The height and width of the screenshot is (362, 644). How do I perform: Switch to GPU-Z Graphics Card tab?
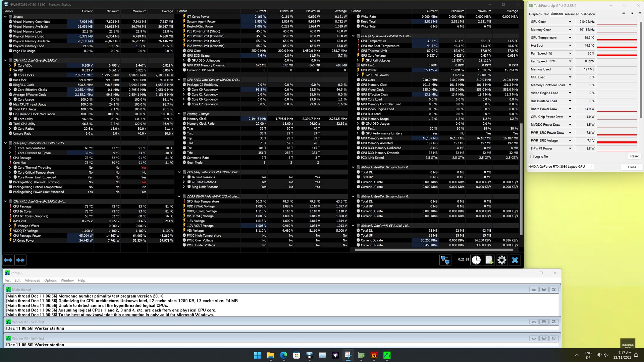(x=539, y=14)
